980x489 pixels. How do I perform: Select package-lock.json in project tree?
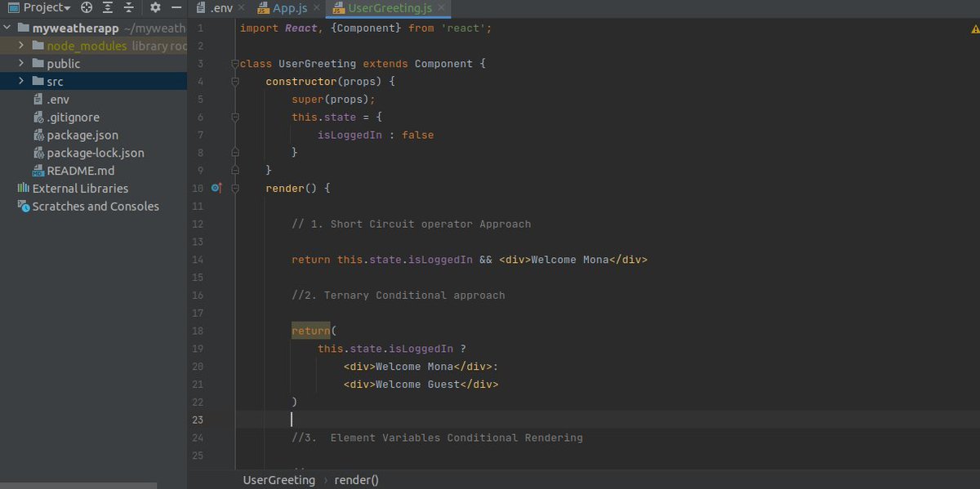coord(96,153)
